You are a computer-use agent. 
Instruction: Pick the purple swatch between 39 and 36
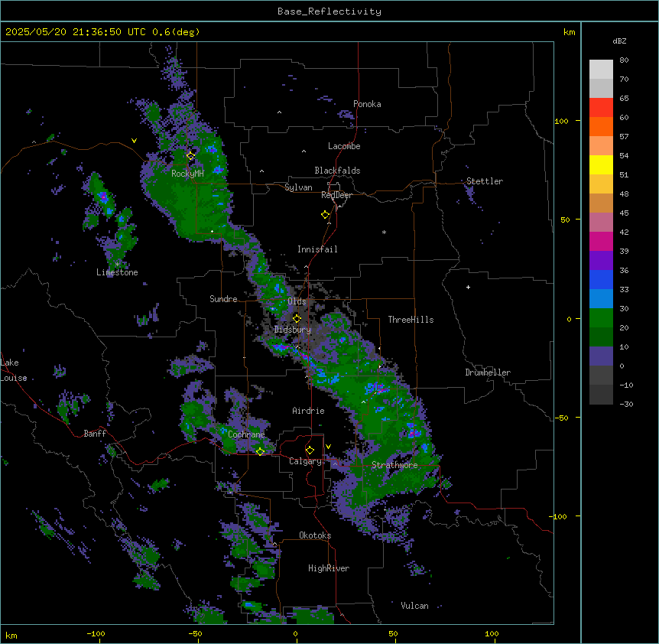[x=601, y=260]
